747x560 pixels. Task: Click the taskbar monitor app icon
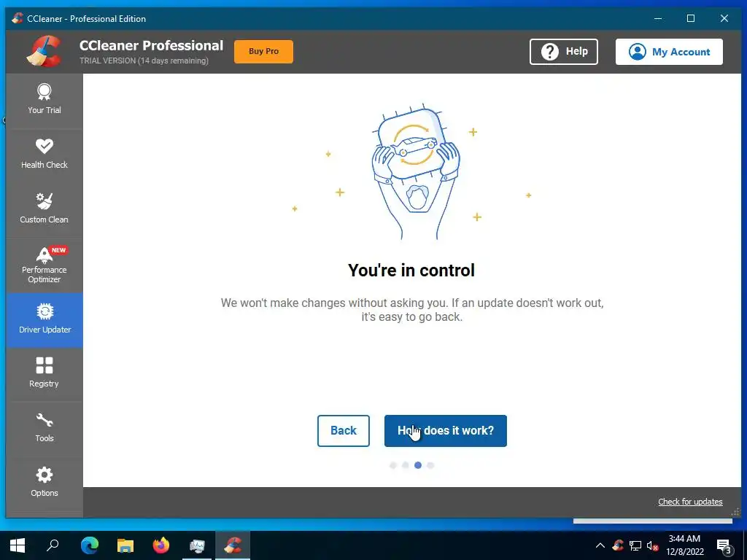197,545
